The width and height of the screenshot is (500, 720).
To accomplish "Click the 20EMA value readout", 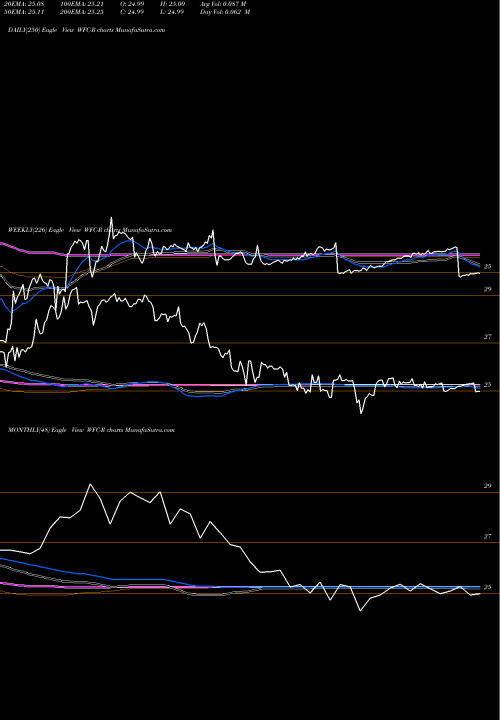I will [26, 4].
